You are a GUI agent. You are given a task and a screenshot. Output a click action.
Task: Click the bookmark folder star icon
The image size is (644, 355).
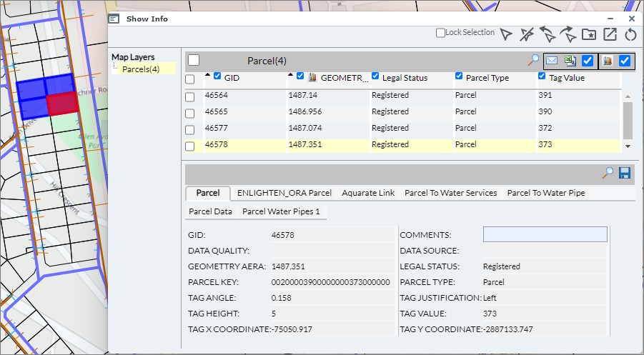(589, 34)
